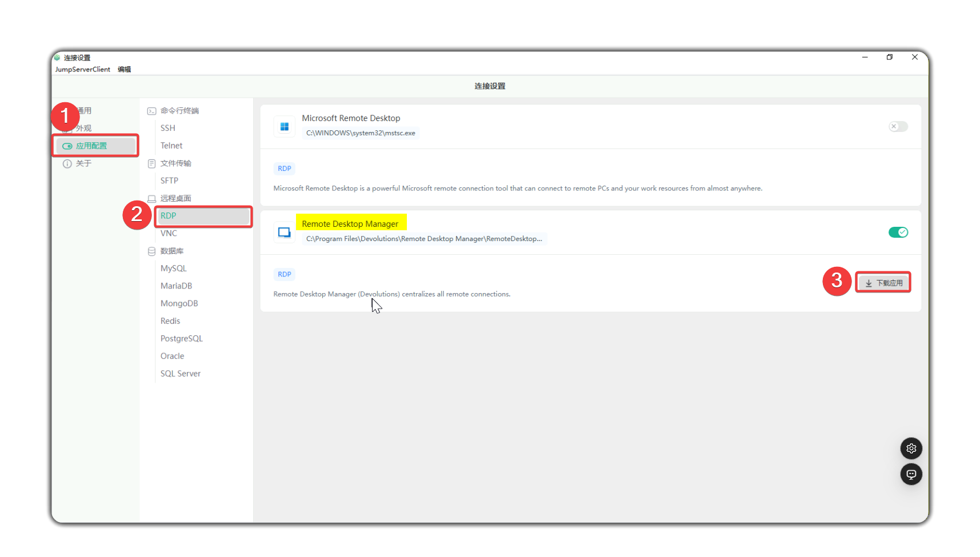Click the 下载应用 download button
This screenshot has height=557, width=980.
tap(883, 283)
